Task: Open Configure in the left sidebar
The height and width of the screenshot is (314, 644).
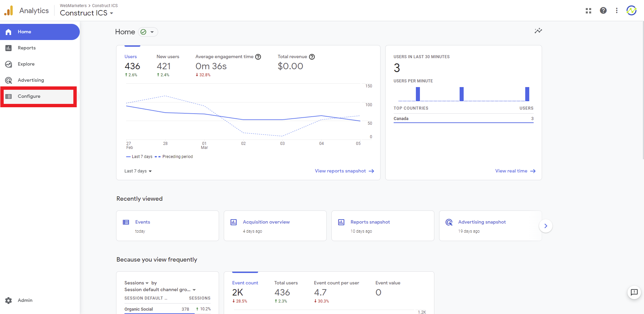Action: coord(29,96)
